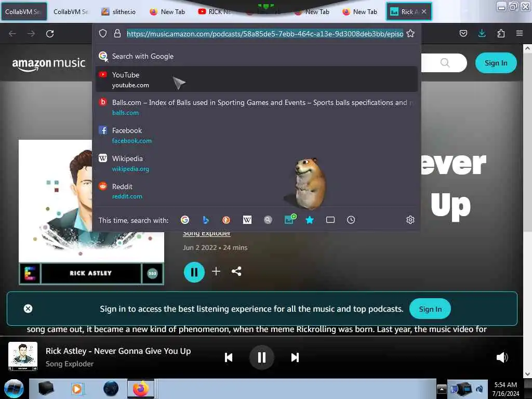Select the YouTube suggestion in address dropdown
The width and height of the screenshot is (532, 399).
pyautogui.click(x=257, y=79)
